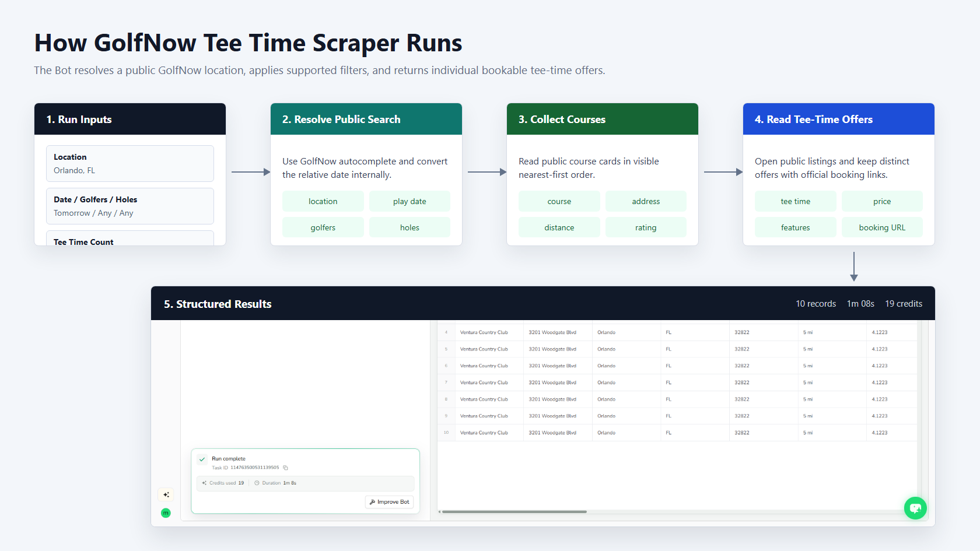Click the "holes" tag chip
Screen dimensions: 980x551
(409, 227)
